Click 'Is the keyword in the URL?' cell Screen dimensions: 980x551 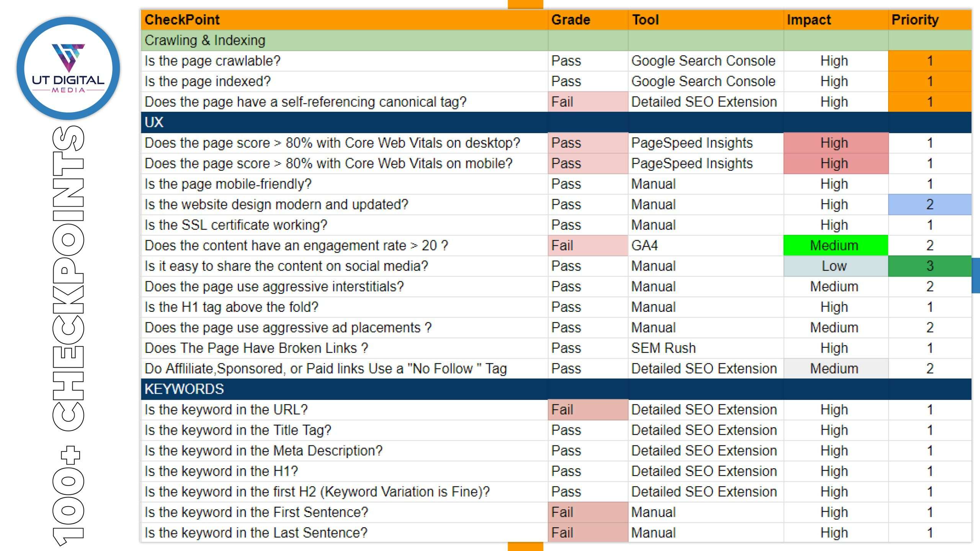(x=226, y=410)
